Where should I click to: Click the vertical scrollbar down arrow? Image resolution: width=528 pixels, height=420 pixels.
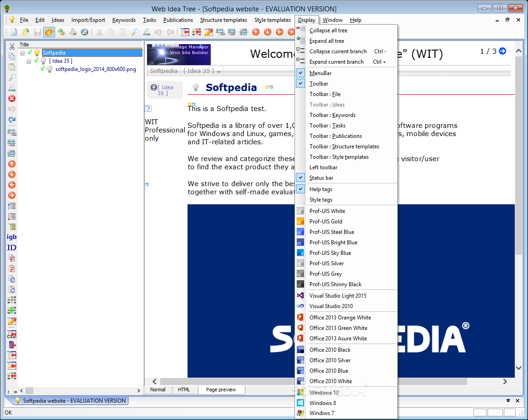click(x=518, y=368)
